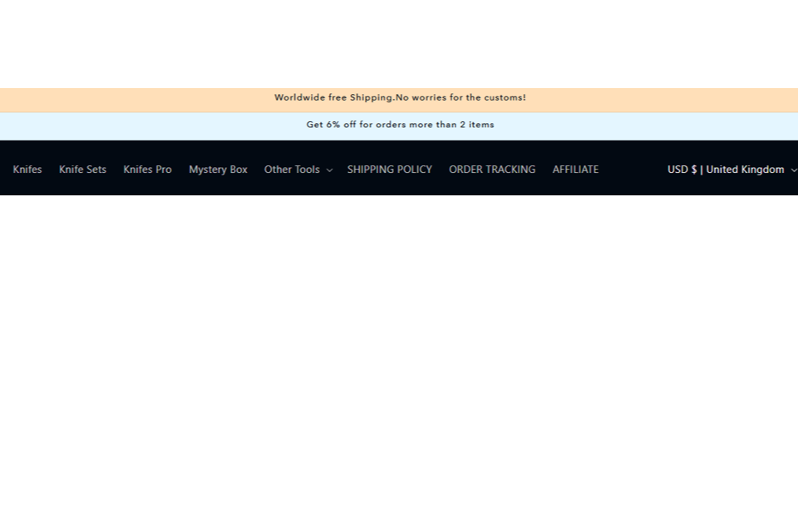Click the USD $ currency label
Image resolution: width=798 pixels, height=532 pixels.
pyautogui.click(x=682, y=170)
